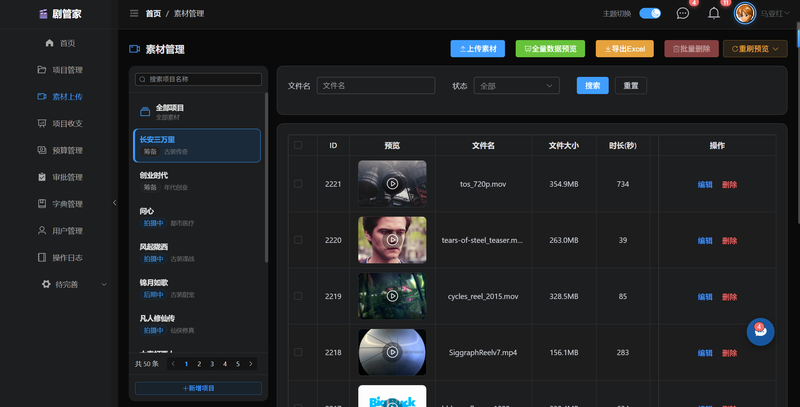Screen dimensions: 800x407
Task: Click the sidebar collapse arrow handle
Action: pos(114,202)
